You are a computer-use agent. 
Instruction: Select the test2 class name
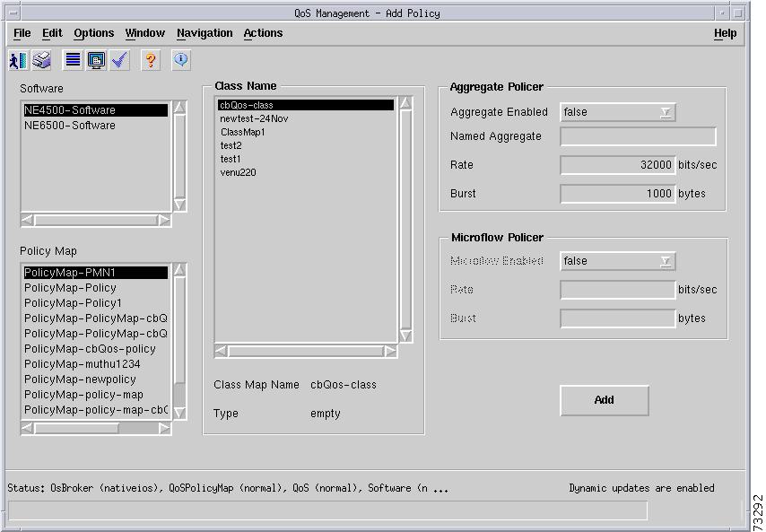click(306, 145)
